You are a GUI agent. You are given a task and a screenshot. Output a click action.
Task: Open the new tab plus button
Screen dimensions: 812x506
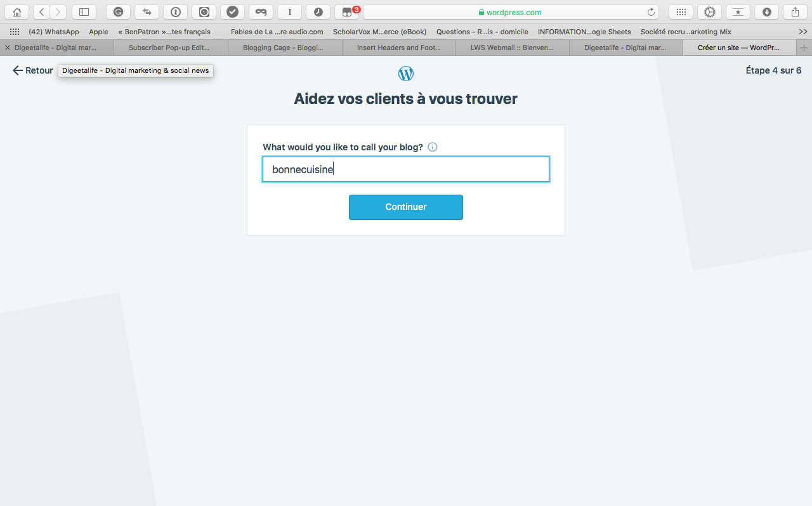[x=804, y=48]
